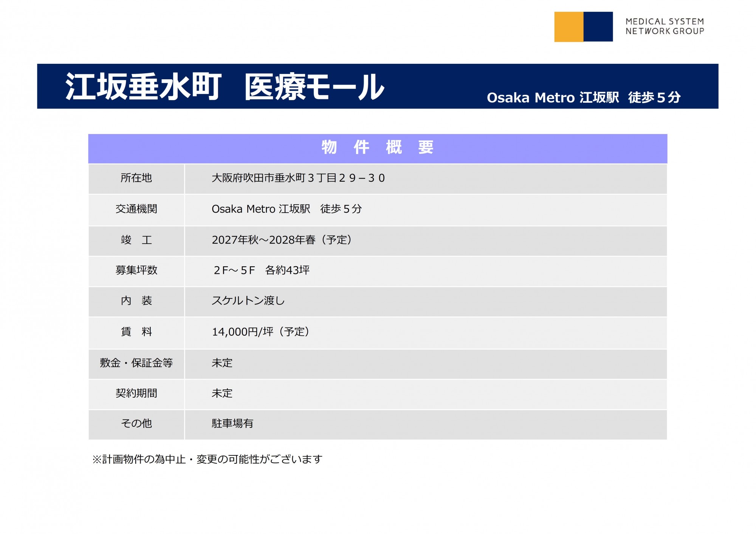Click the MEDICAL SYSTEM NETWORK GROUP text
The width and height of the screenshot is (756, 534).
click(665, 26)
